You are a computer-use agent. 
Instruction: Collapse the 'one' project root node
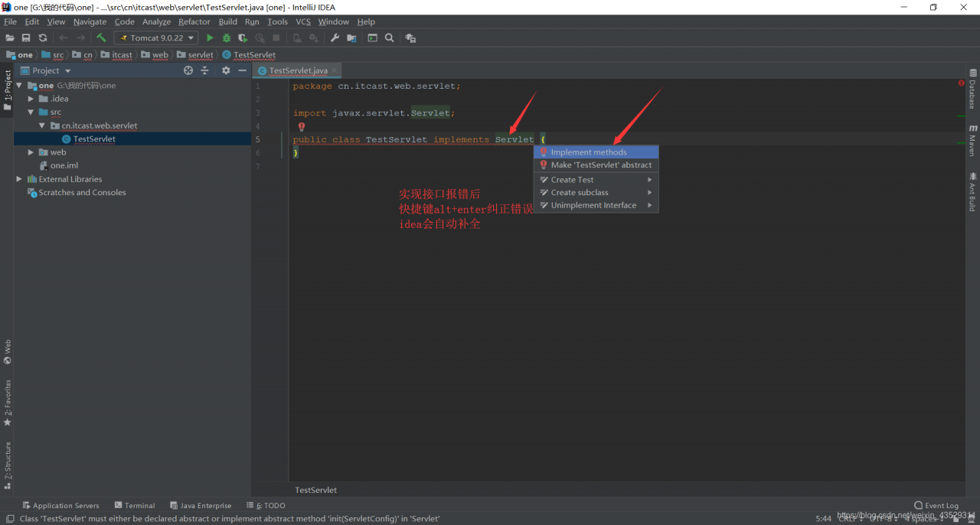tap(19, 86)
